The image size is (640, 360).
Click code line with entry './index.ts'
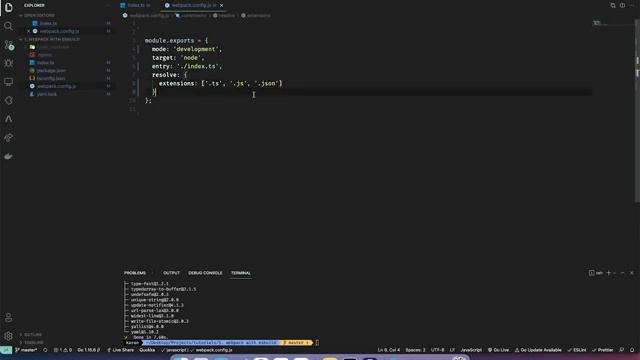pos(187,66)
